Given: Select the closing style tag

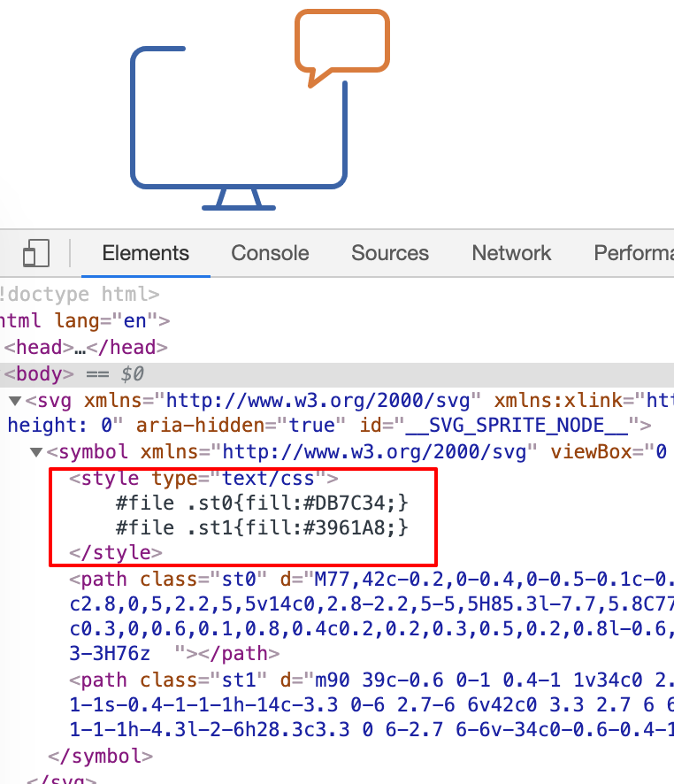Looking at the screenshot, I should click(x=115, y=552).
